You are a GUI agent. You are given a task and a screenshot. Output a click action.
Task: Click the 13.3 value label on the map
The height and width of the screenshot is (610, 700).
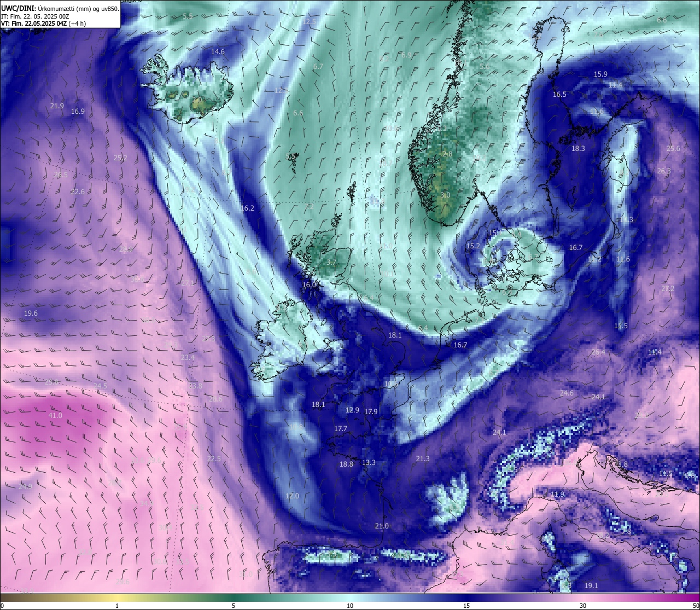[x=369, y=463]
